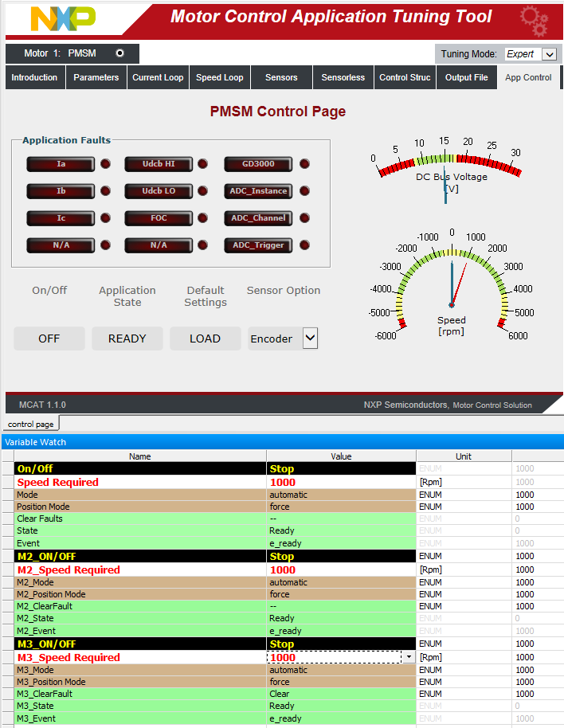
Task: Open the Tuning Mode dropdown
Action: click(549, 54)
